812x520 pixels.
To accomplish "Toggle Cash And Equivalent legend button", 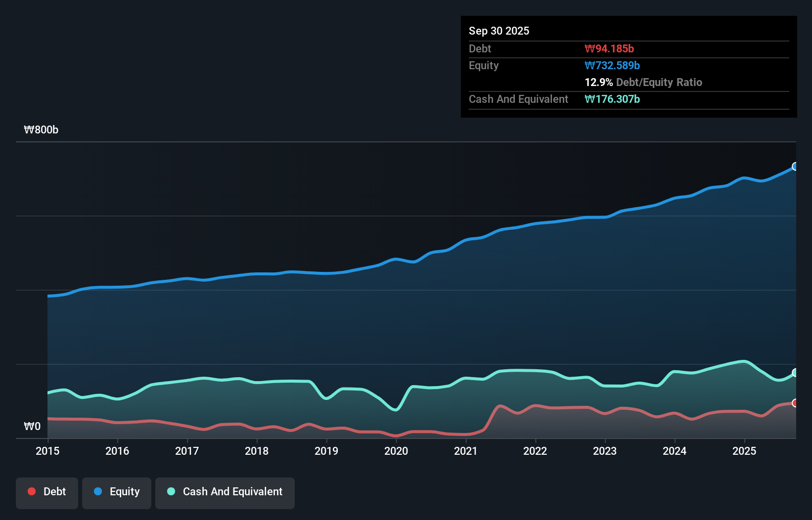I will [x=225, y=493].
